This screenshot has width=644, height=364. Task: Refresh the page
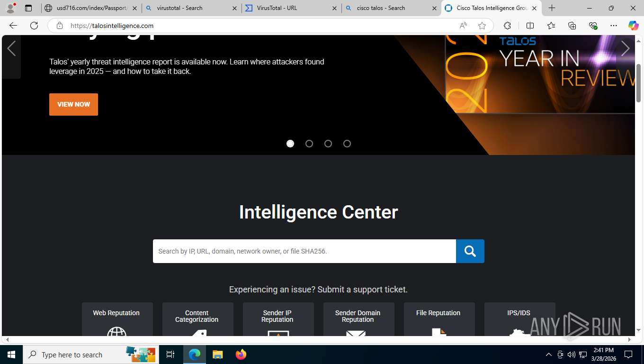click(34, 26)
